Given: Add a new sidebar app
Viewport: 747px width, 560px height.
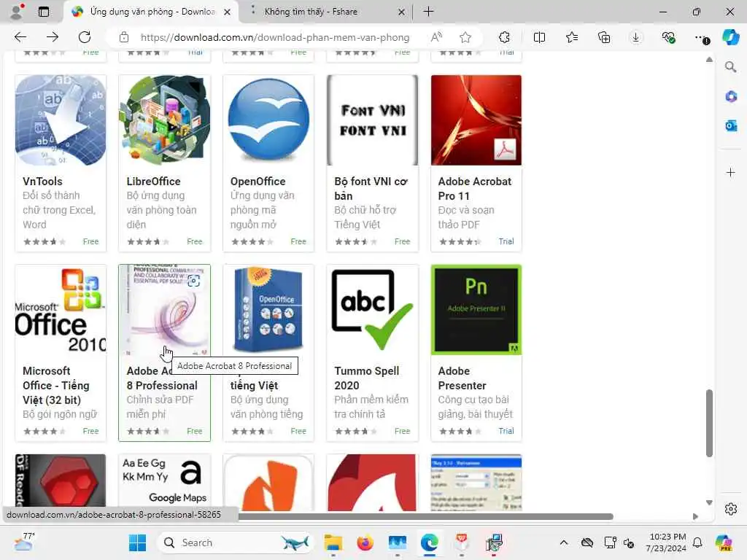Looking at the screenshot, I should click(x=731, y=172).
